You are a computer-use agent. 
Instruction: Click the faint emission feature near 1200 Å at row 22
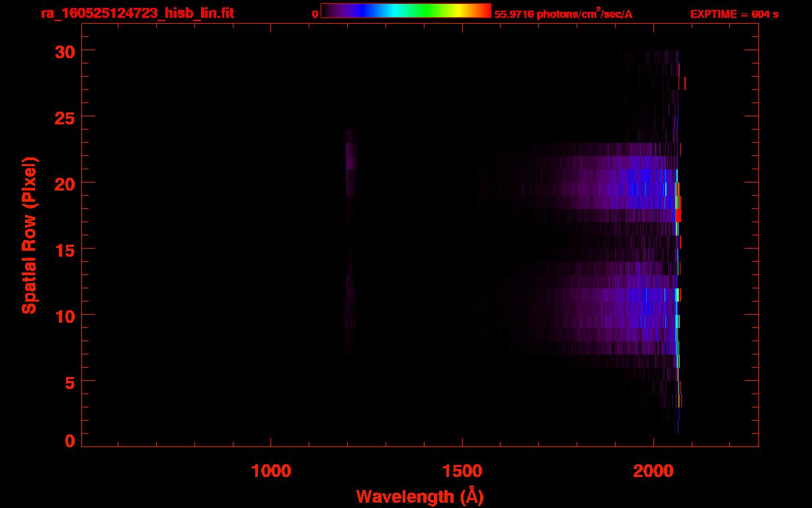351,149
